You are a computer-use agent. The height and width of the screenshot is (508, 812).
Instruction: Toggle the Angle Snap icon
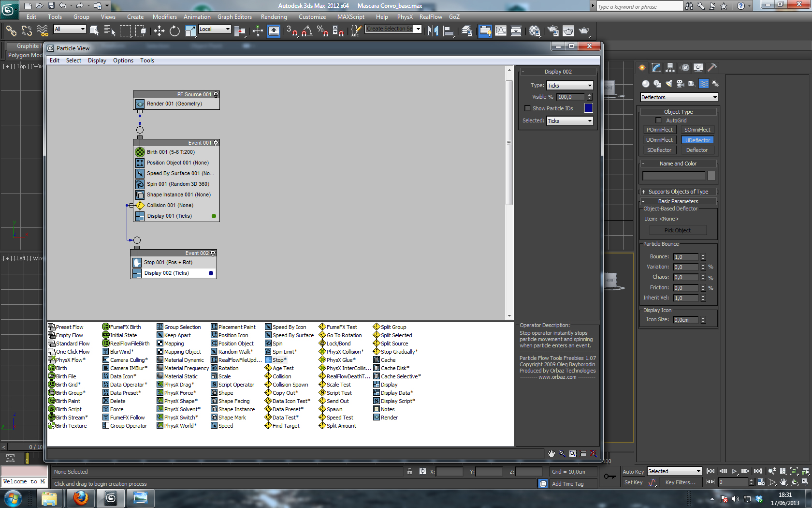pos(307,31)
